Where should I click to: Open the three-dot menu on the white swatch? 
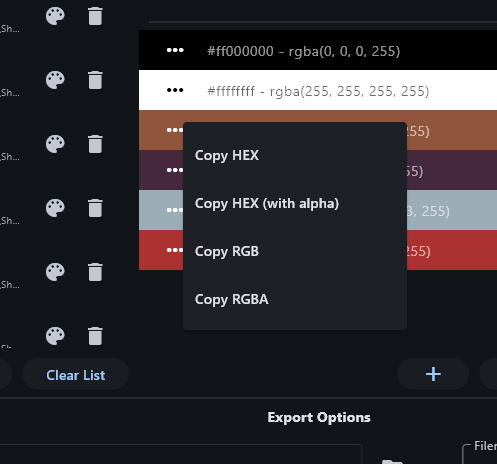click(175, 90)
